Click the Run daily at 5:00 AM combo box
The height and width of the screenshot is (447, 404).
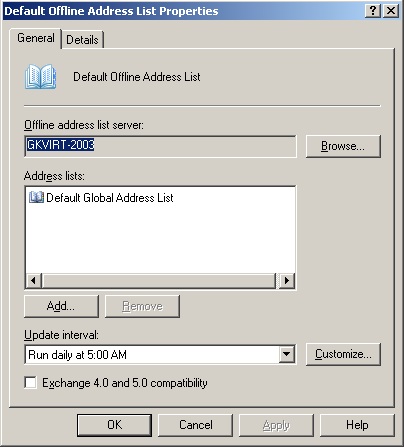(160, 354)
